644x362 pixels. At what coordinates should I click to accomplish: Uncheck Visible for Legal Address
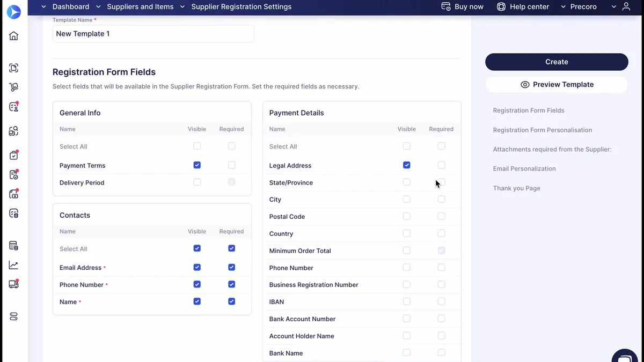coord(406,165)
